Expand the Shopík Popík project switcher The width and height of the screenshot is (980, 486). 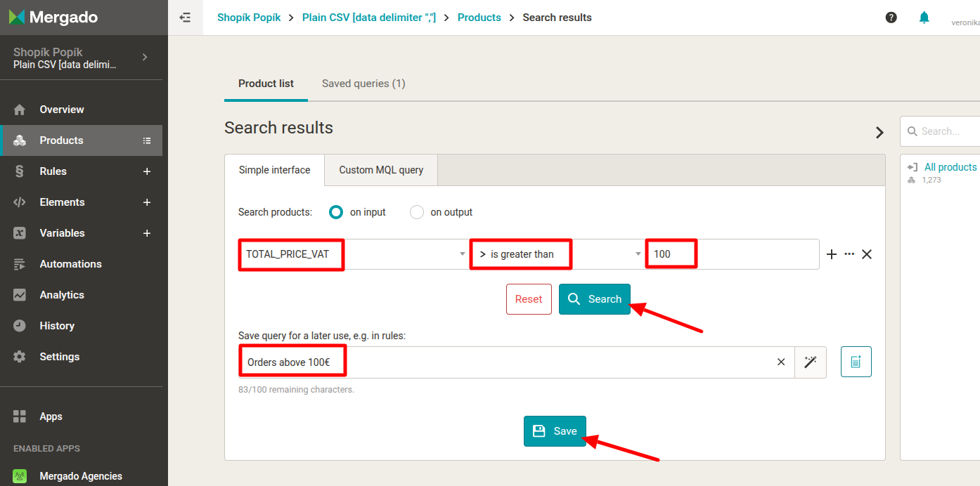[144, 57]
